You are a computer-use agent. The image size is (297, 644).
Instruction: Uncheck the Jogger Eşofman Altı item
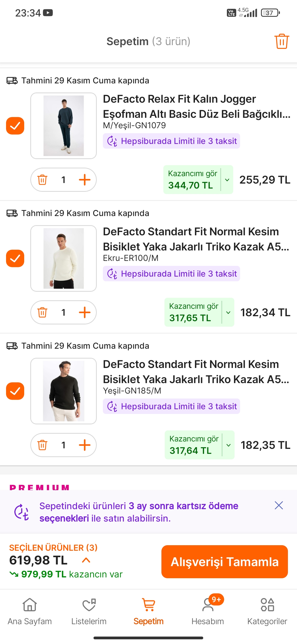coord(15,126)
